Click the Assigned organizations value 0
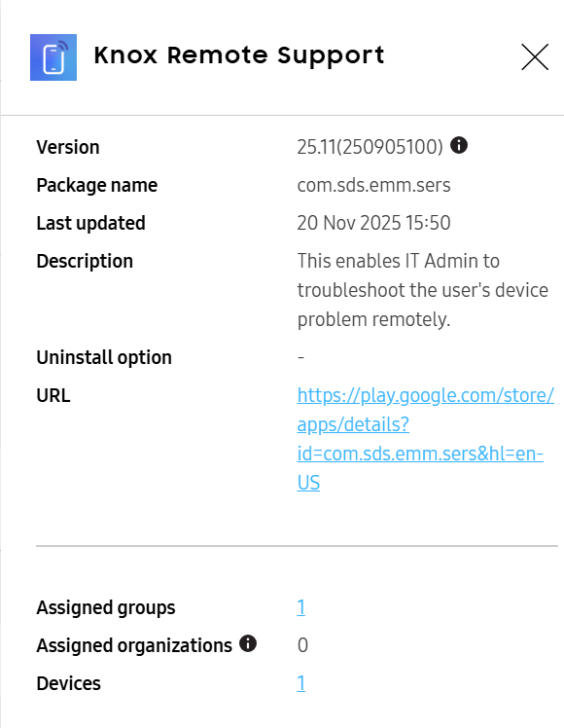The image size is (564, 728). (x=302, y=645)
